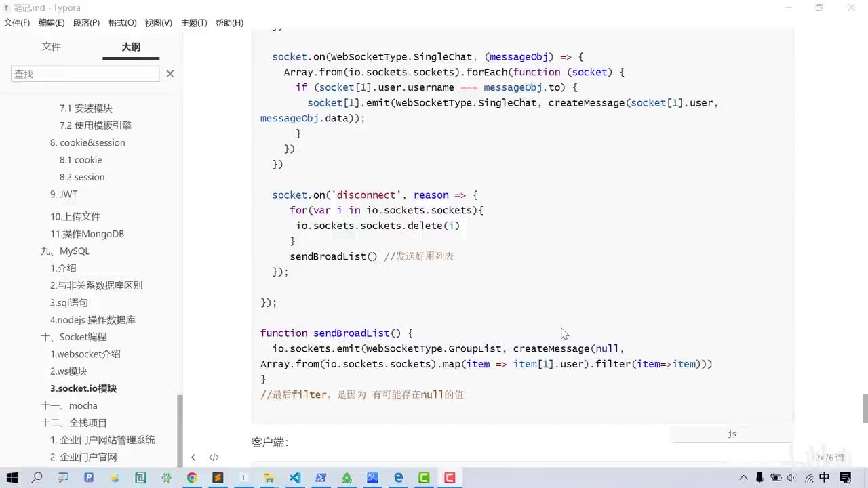This screenshot has width=868, height=488.
Task: Change the code block language field js
Action: pos(732,434)
